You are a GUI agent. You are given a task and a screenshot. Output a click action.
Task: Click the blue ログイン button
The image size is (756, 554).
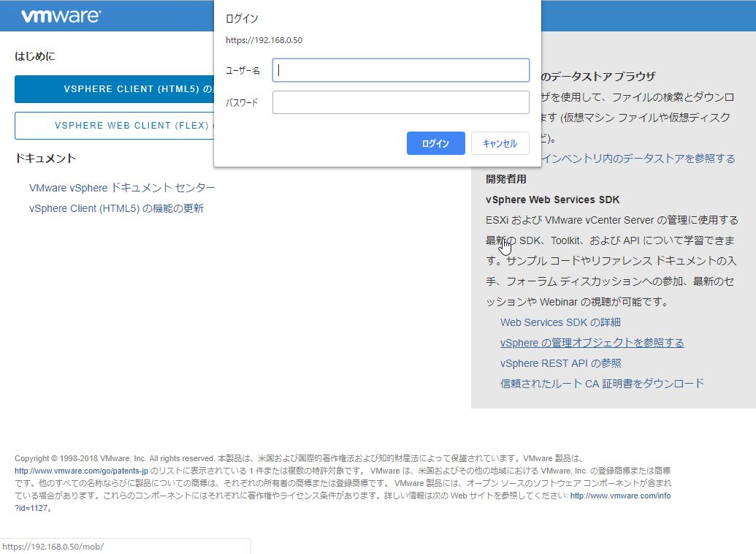click(436, 143)
